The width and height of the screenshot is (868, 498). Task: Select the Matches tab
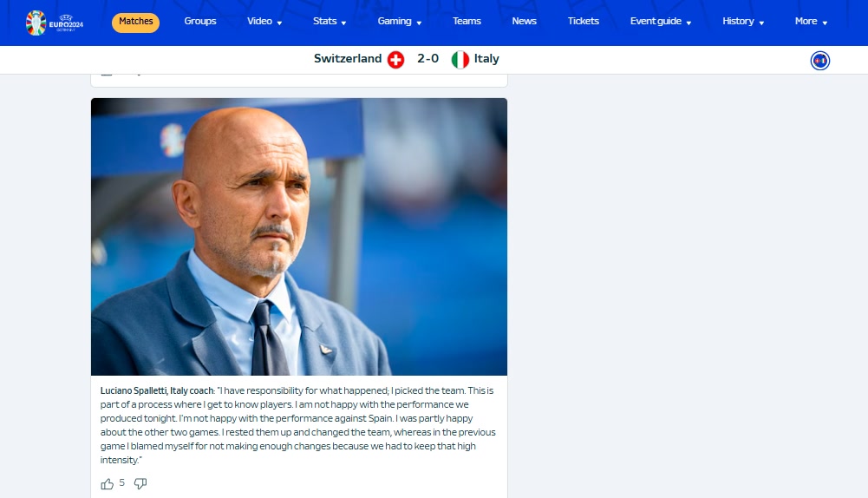(135, 23)
